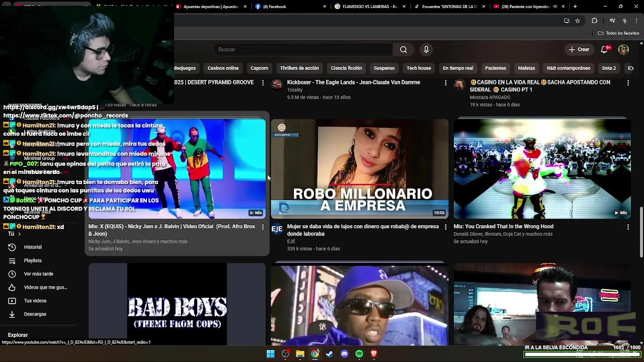
Task: Open the YouTube account avatar menu
Action: [623, 49]
